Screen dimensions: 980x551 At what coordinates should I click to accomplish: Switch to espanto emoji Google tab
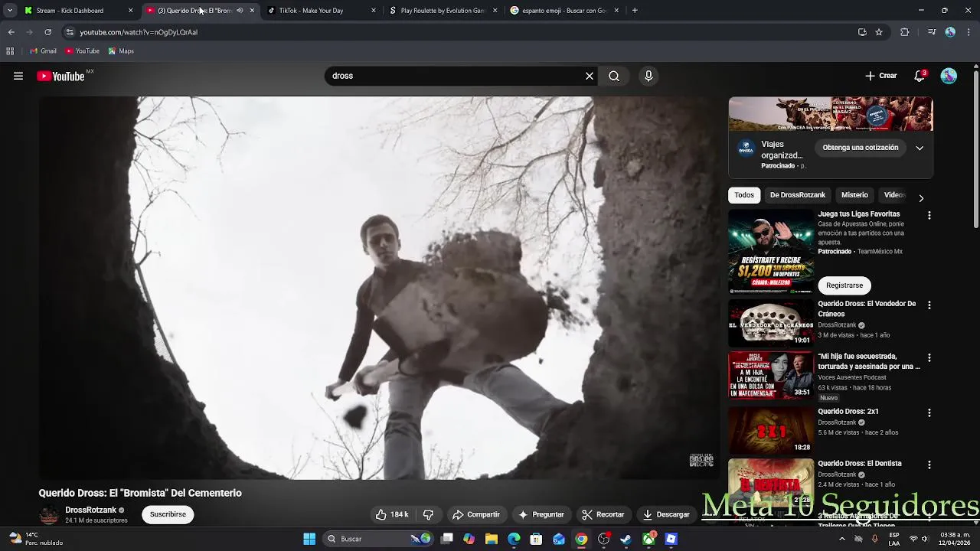[564, 11]
